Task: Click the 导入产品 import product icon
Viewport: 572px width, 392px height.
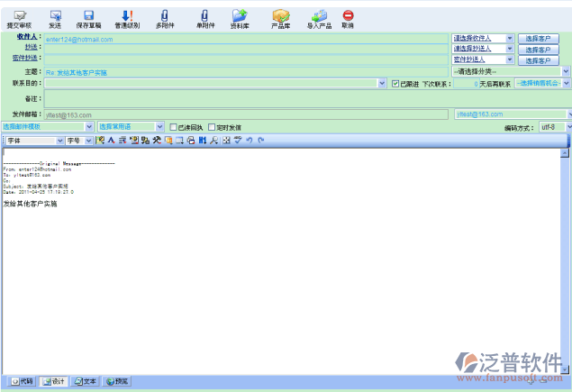Action: point(319,16)
